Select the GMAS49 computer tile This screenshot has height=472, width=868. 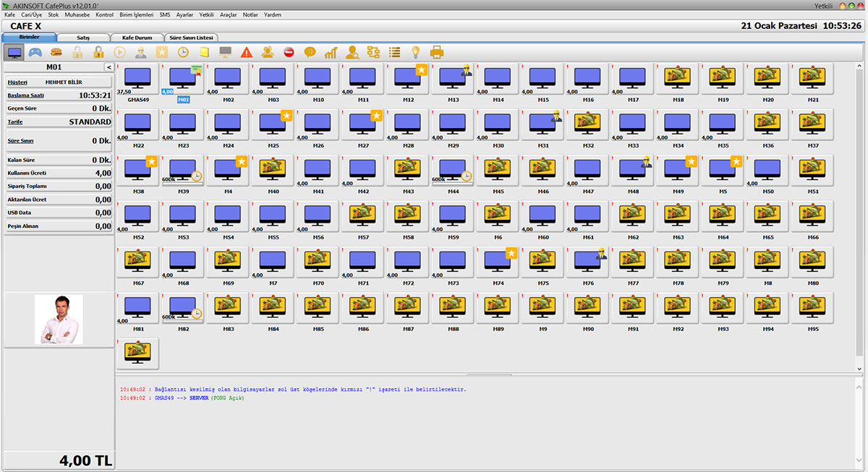click(x=137, y=80)
